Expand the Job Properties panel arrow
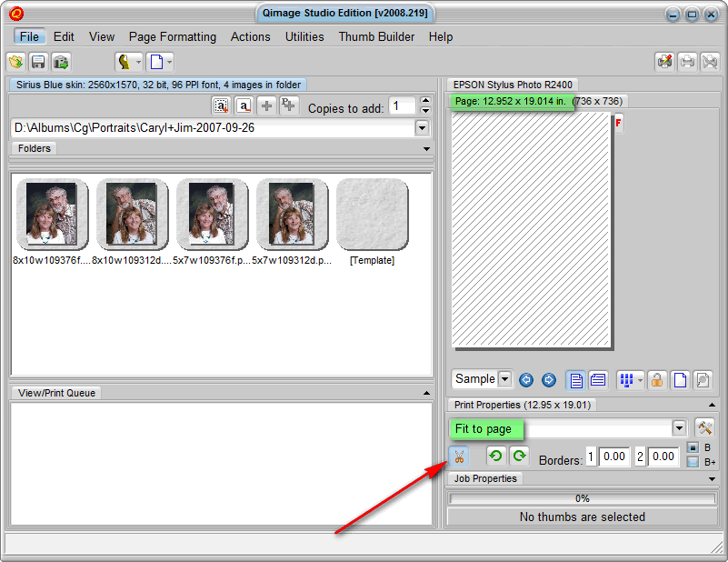The height and width of the screenshot is (562, 728). (713, 479)
